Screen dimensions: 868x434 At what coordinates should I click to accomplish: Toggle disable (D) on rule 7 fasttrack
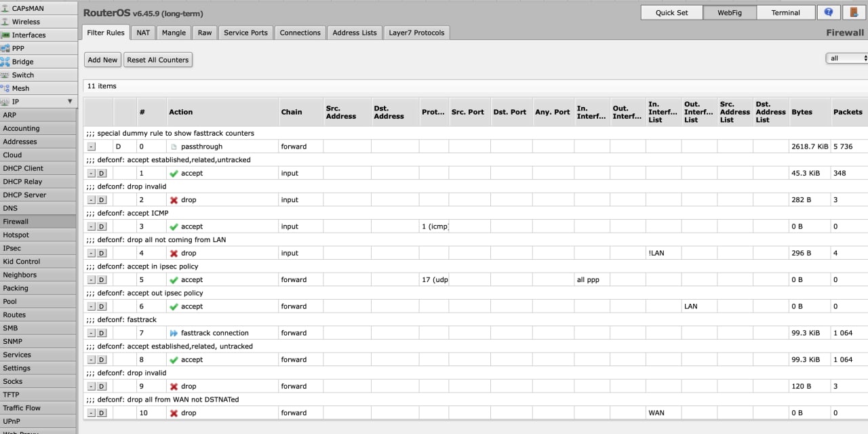click(x=102, y=333)
